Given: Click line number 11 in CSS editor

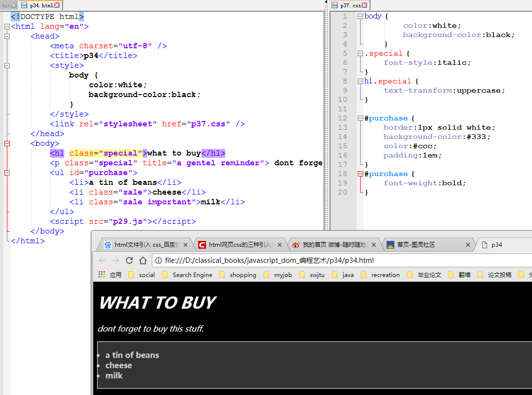Looking at the screenshot, I should pyautogui.click(x=342, y=109).
